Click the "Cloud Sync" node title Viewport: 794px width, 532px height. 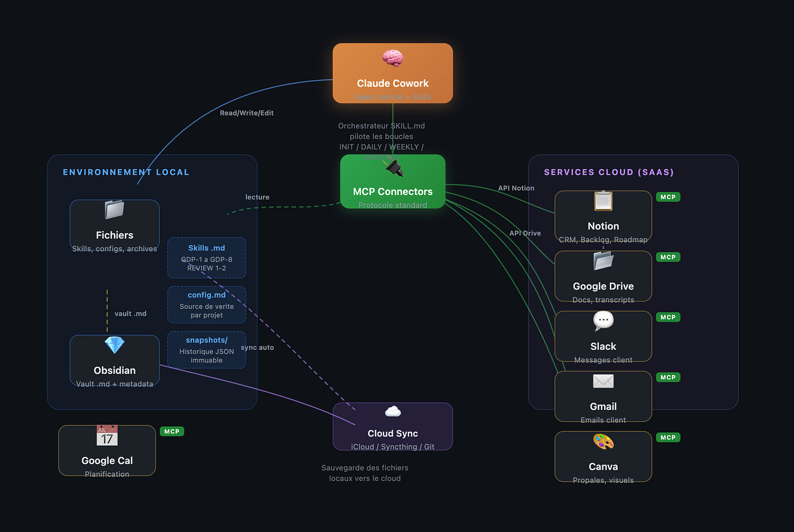[393, 433]
